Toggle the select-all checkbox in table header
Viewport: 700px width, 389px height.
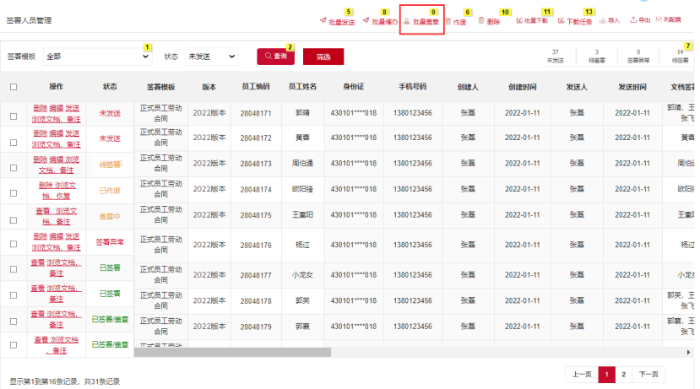pos(13,87)
